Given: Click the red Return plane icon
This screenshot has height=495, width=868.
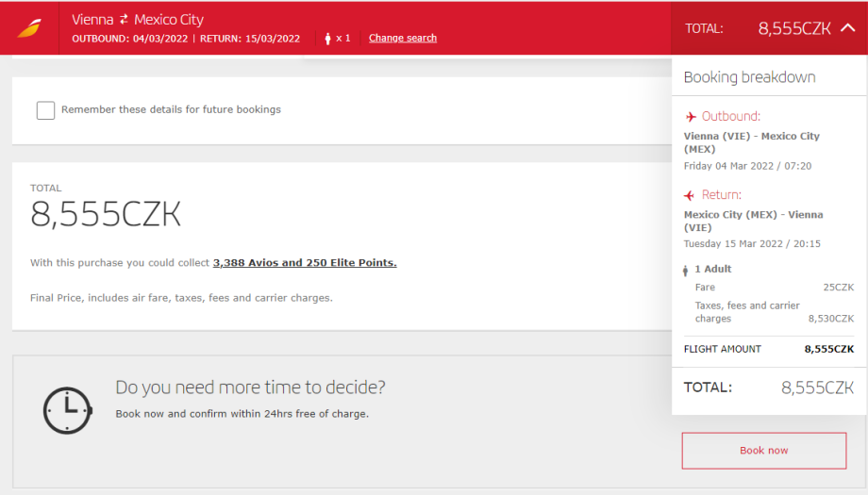Looking at the screenshot, I should click(691, 195).
